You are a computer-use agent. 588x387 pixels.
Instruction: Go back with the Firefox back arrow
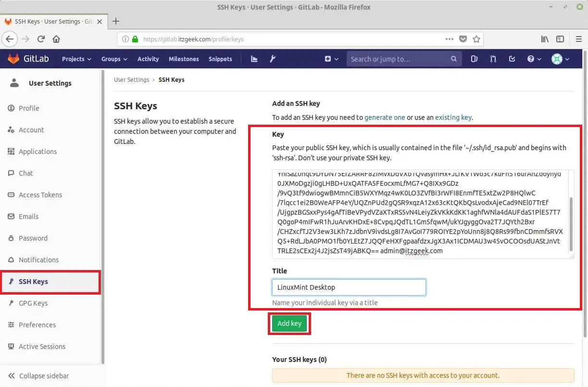10,39
